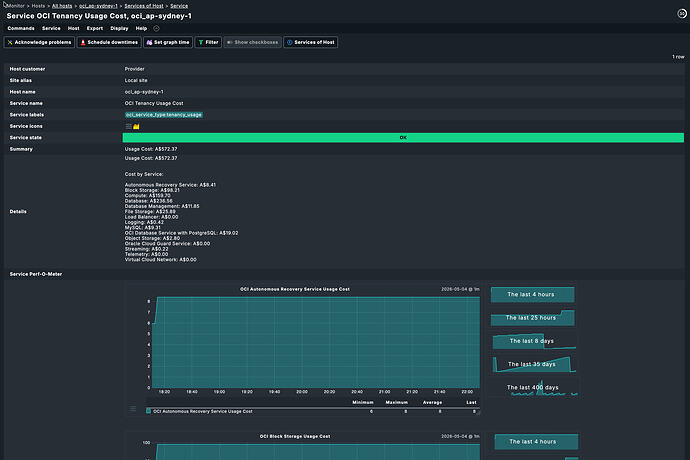690x460 pixels.
Task: Click the host name value oci_ap-sydney-1 in table
Action: 144,92
